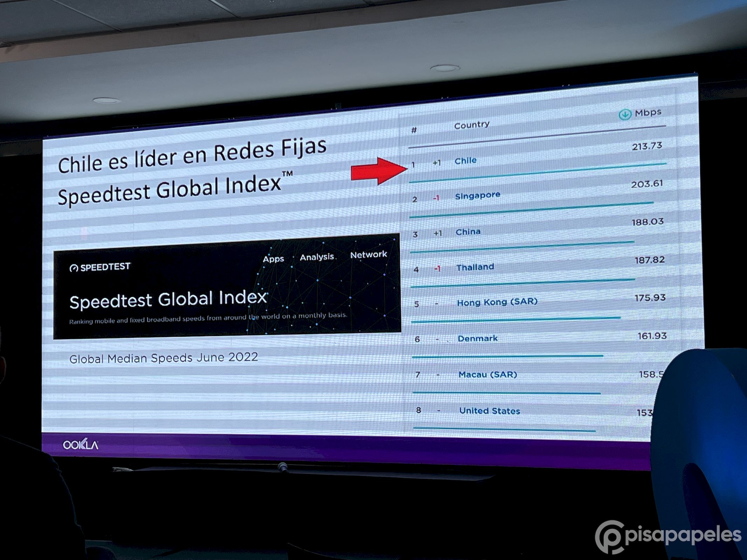Viewport: 747px width, 560px height.
Task: Click the Country column header
Action: click(x=471, y=125)
